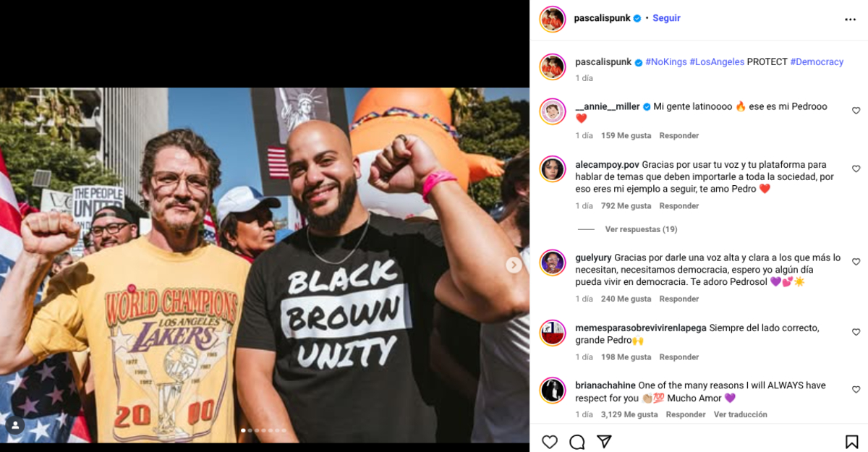Open the #LosAngeles hashtag
This screenshot has height=452, width=868.
point(717,62)
